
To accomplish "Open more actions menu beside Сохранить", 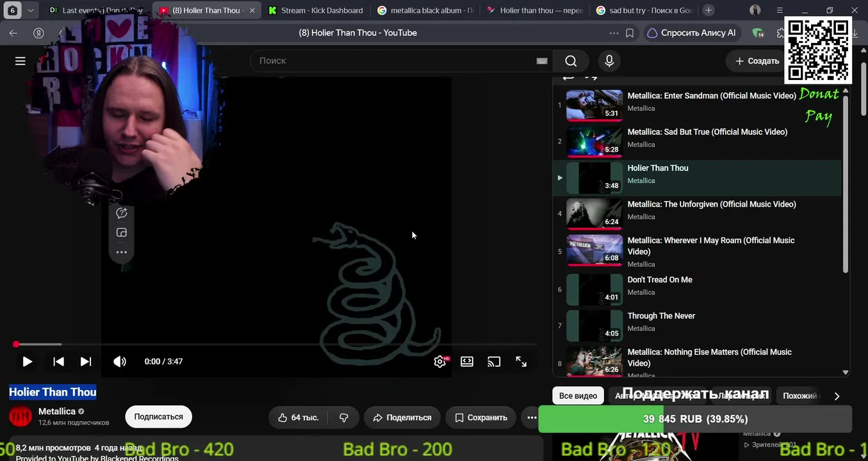I will 532,417.
